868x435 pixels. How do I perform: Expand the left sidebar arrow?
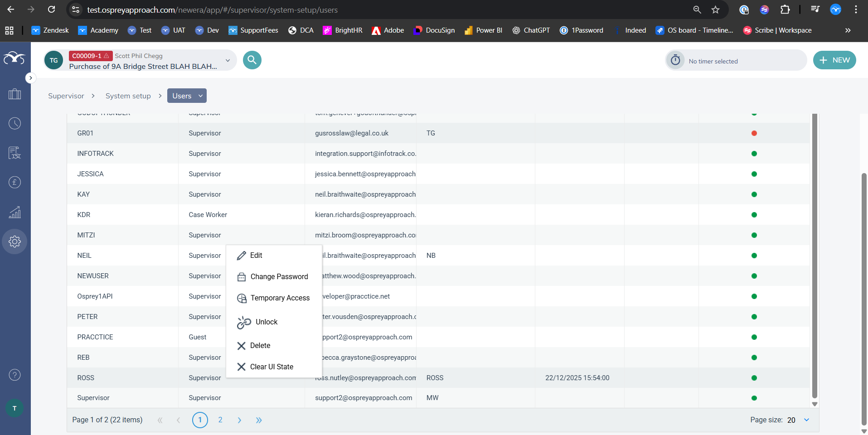point(30,78)
